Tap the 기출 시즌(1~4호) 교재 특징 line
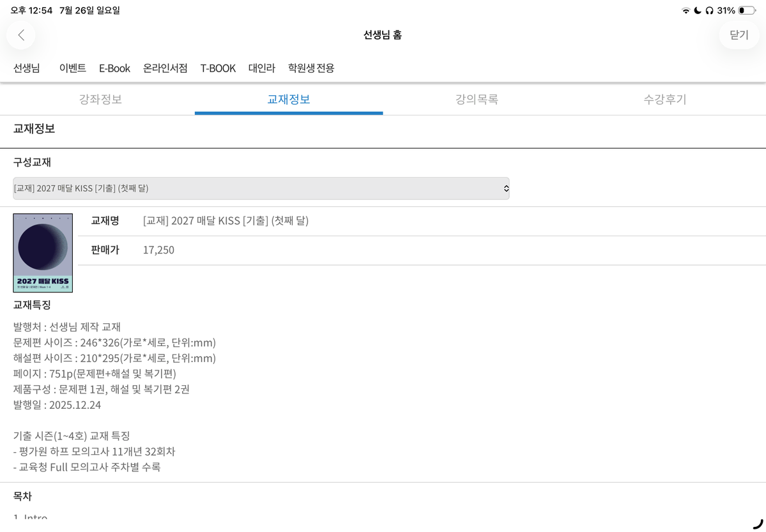Screen dimensions: 766x532 72,436
